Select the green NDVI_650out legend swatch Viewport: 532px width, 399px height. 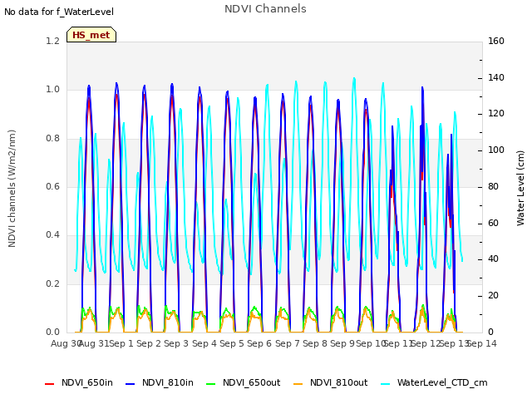pos(210,384)
